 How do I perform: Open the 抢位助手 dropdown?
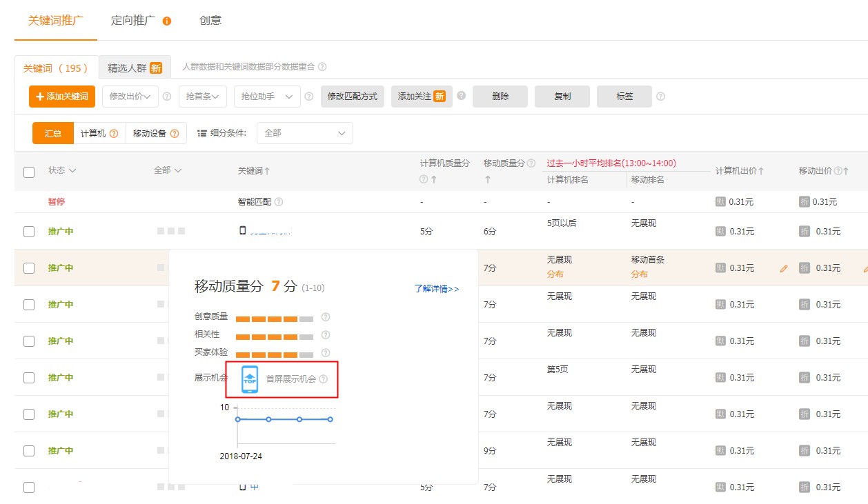click(x=266, y=97)
